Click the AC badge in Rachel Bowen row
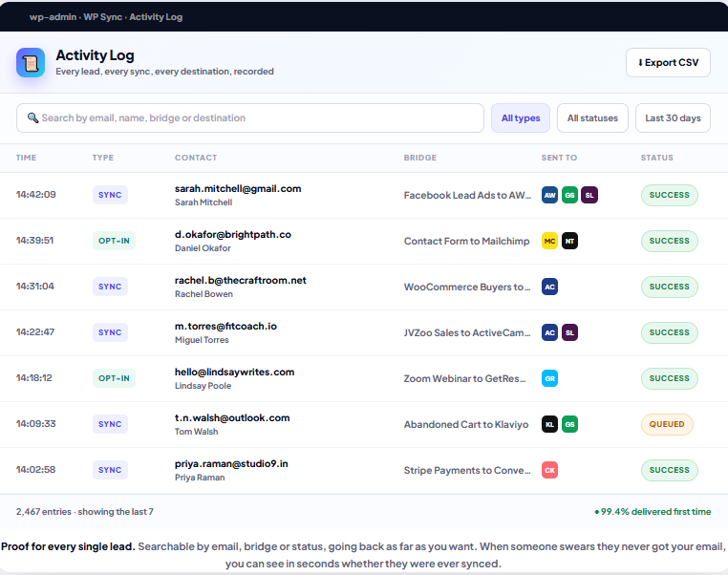The width and height of the screenshot is (728, 575). (549, 287)
